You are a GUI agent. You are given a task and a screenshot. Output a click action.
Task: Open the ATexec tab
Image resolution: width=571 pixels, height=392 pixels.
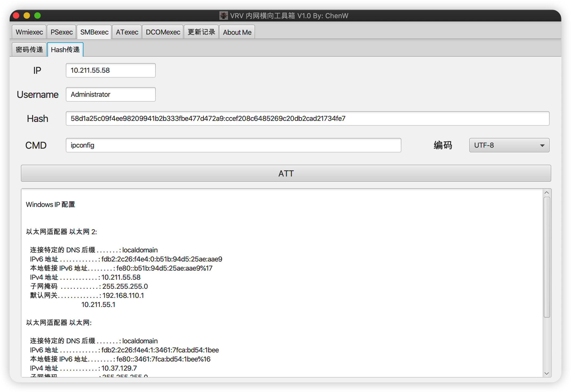pos(127,32)
